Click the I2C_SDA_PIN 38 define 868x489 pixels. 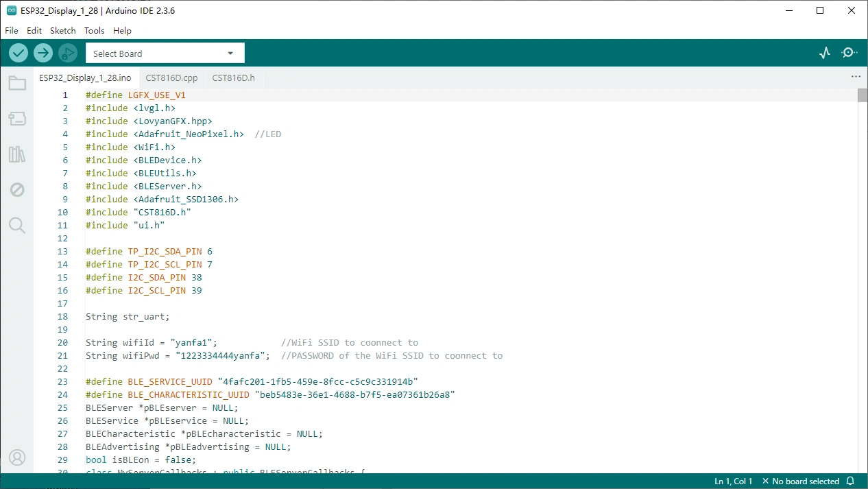(x=143, y=278)
